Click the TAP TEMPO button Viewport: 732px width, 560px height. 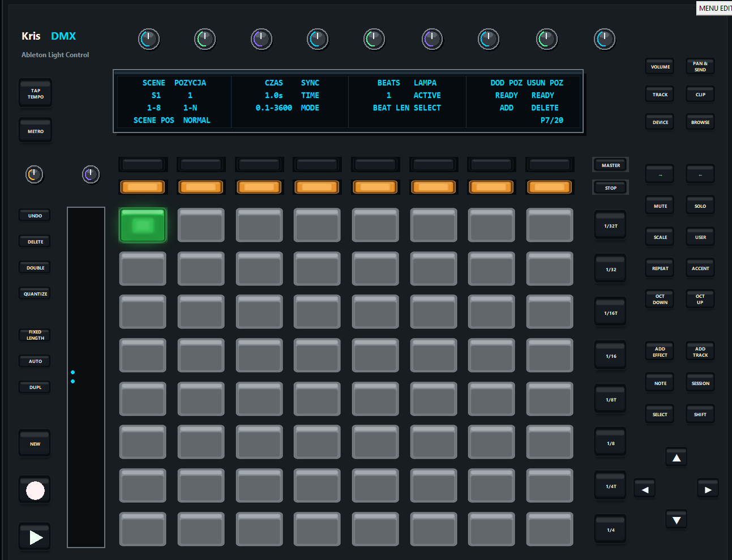(35, 93)
